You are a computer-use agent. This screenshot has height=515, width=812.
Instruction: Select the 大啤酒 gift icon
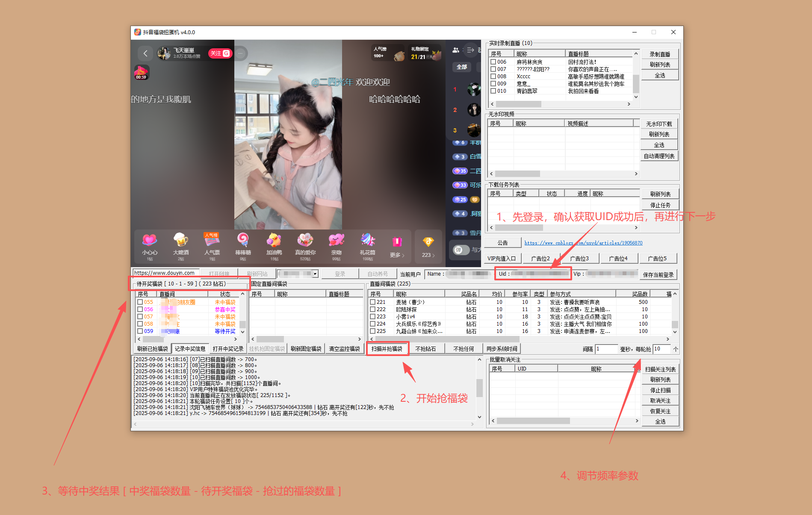pos(180,244)
